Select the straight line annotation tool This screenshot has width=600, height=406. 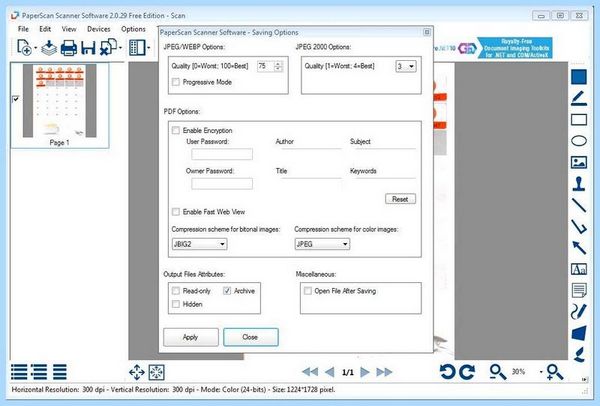point(579,205)
